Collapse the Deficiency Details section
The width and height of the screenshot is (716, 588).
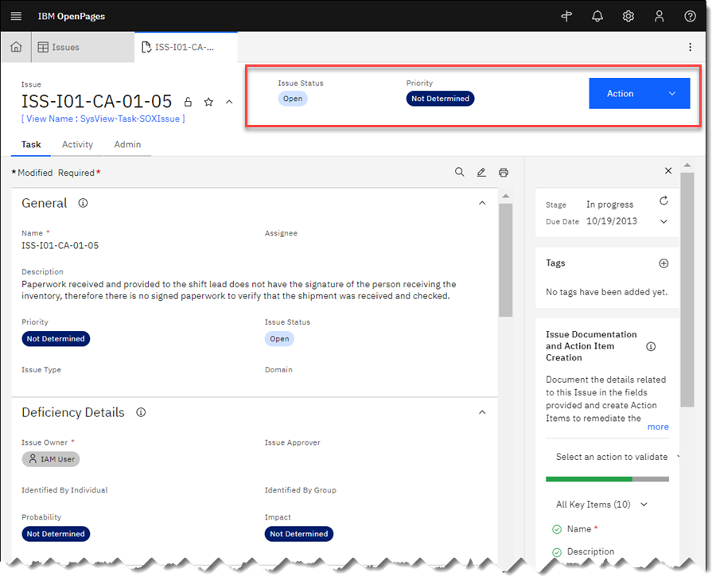(x=482, y=412)
